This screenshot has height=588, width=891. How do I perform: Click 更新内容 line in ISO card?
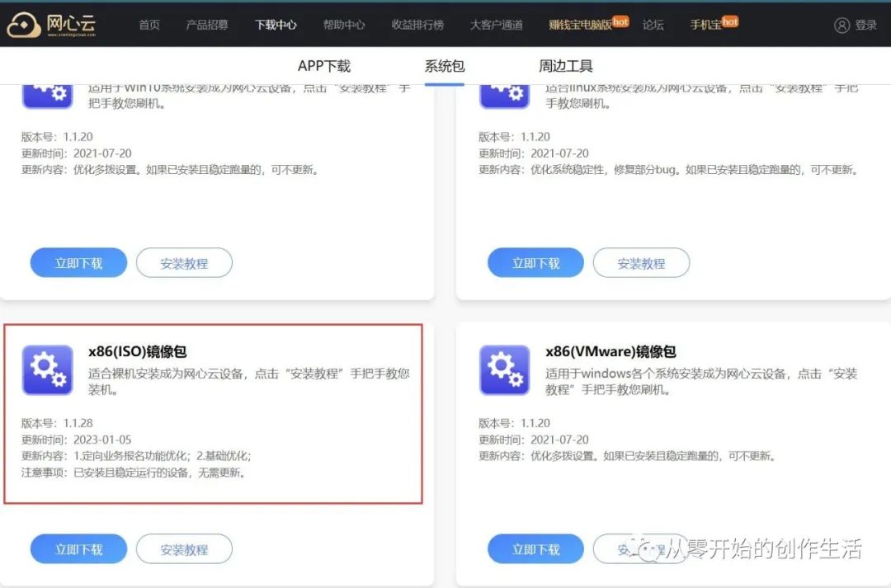click(x=136, y=456)
